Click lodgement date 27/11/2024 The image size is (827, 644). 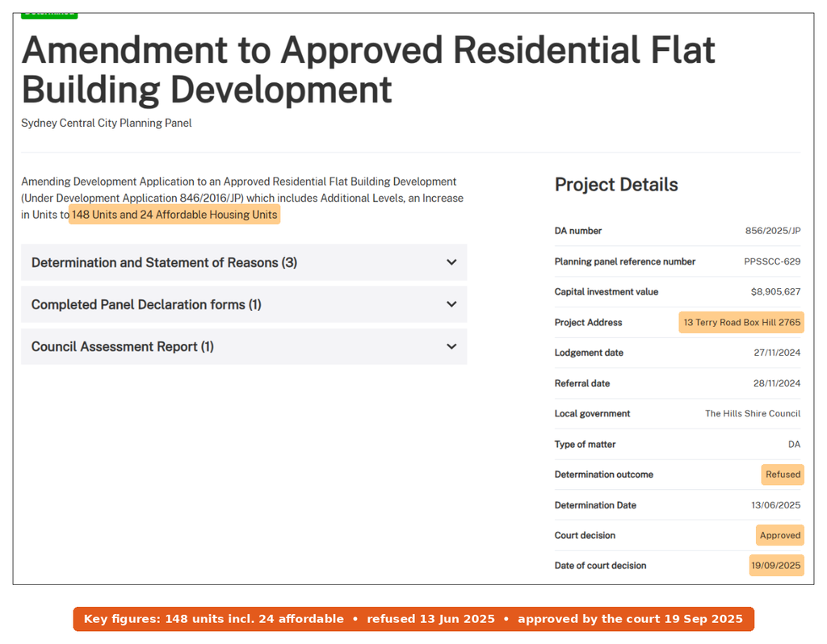tap(777, 353)
